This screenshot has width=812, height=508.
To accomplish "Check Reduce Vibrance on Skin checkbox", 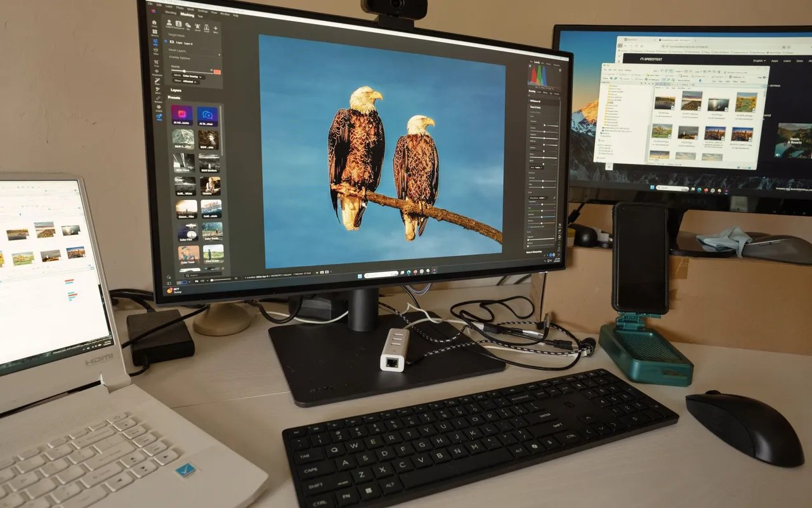I will click(x=528, y=227).
